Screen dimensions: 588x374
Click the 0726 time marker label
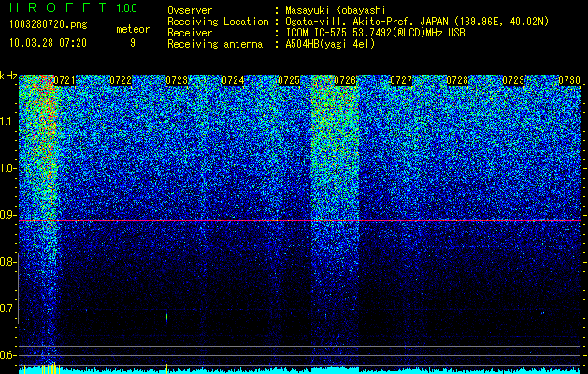point(345,80)
